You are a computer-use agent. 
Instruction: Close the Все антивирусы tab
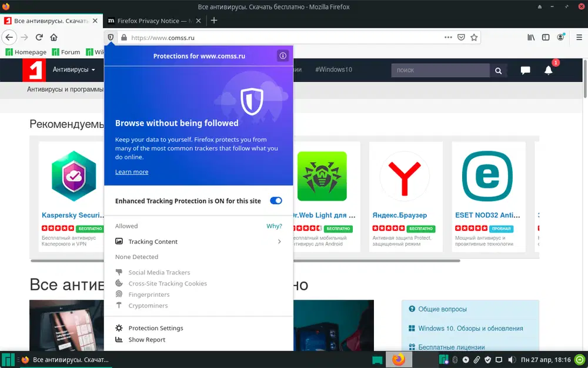click(95, 21)
